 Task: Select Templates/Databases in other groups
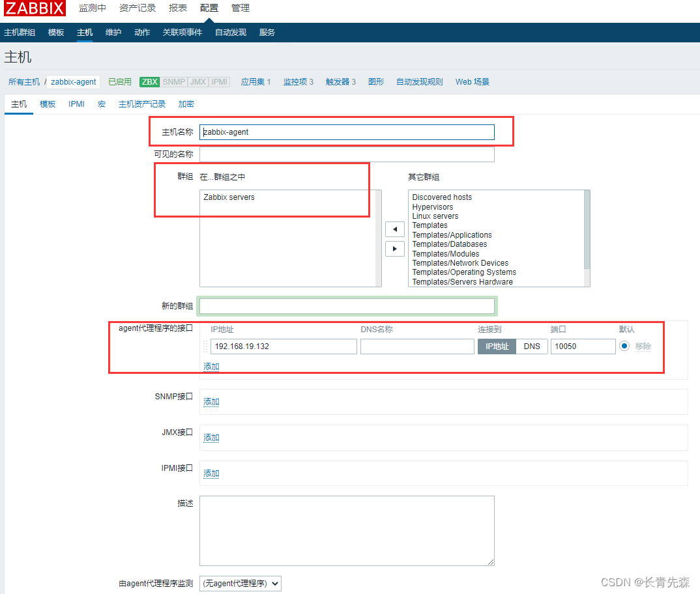(x=450, y=244)
